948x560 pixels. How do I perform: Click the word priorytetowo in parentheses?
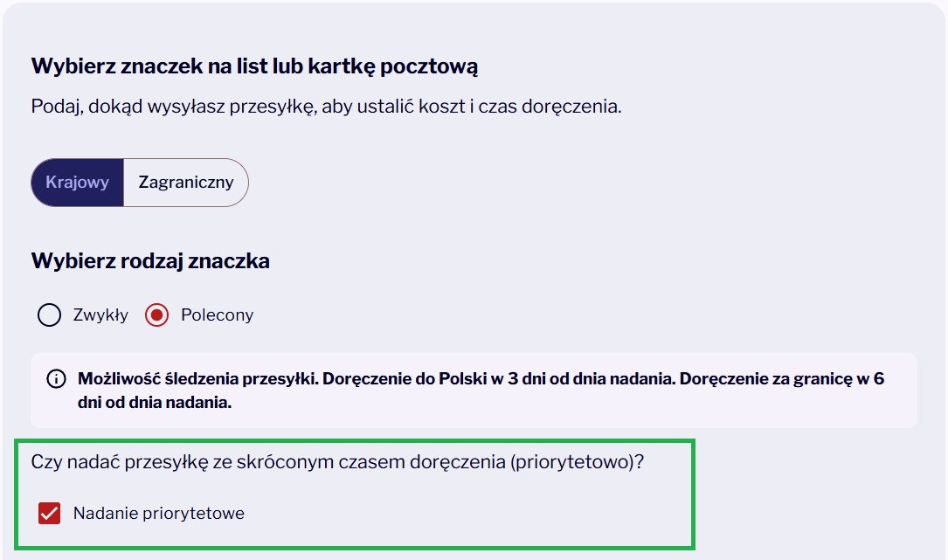(572, 462)
